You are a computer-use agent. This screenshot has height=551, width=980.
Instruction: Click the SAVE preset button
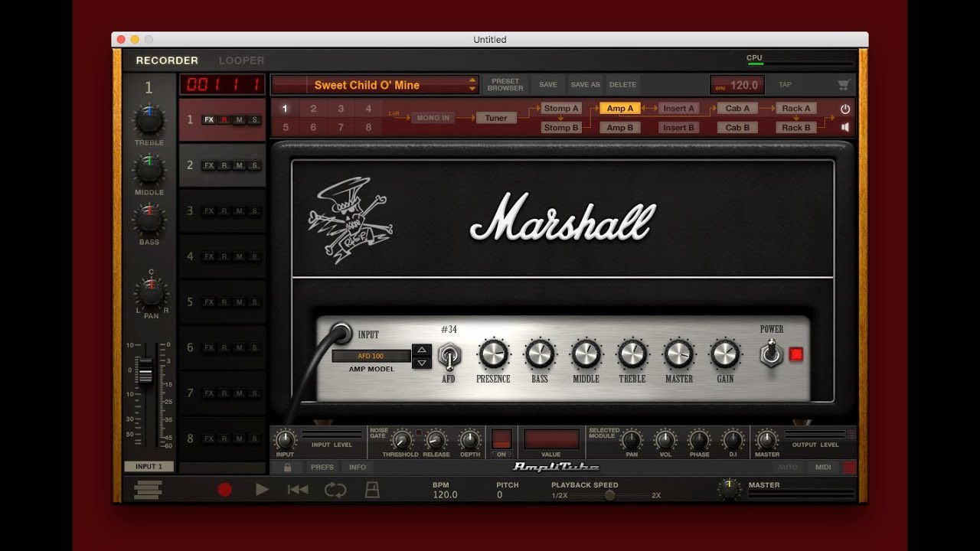tap(548, 85)
